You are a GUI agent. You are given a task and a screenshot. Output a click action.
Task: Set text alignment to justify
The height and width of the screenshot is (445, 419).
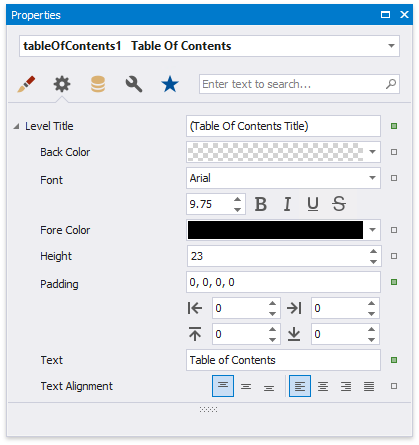(x=369, y=386)
